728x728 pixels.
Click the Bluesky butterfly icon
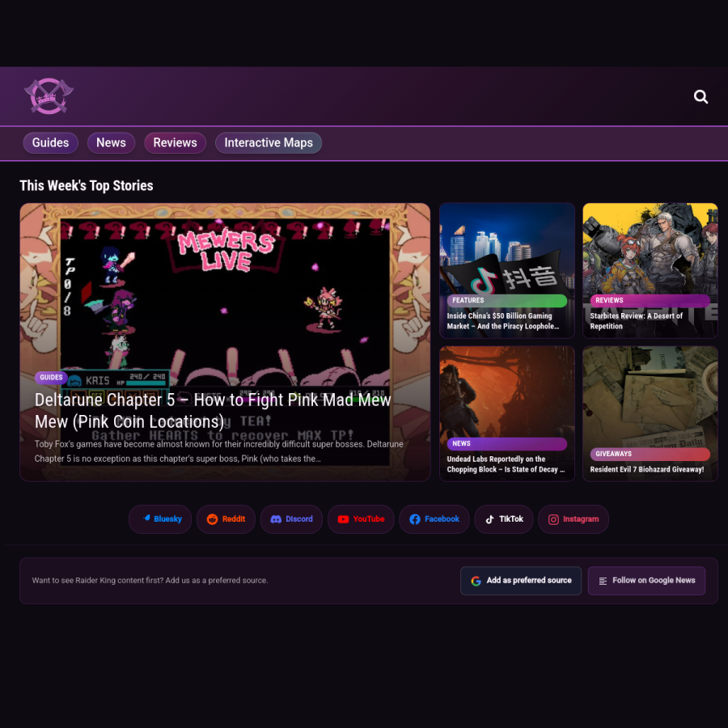(x=146, y=518)
